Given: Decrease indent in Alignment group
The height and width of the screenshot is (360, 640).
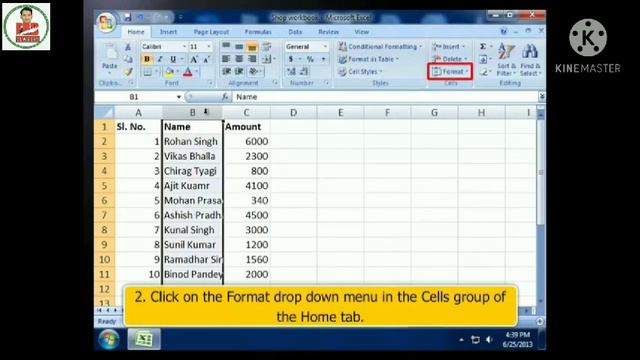Looking at the screenshot, I should click(226, 72).
